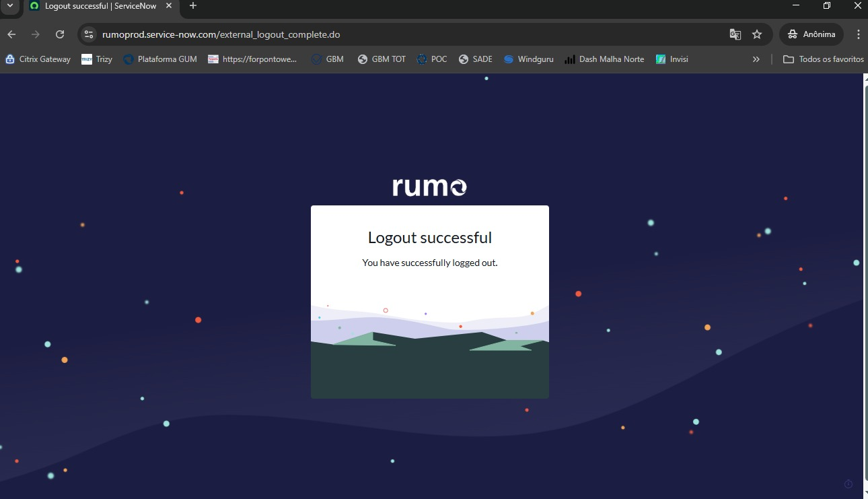Click the "Logout successful" heading
This screenshot has height=499, width=868.
[430, 238]
